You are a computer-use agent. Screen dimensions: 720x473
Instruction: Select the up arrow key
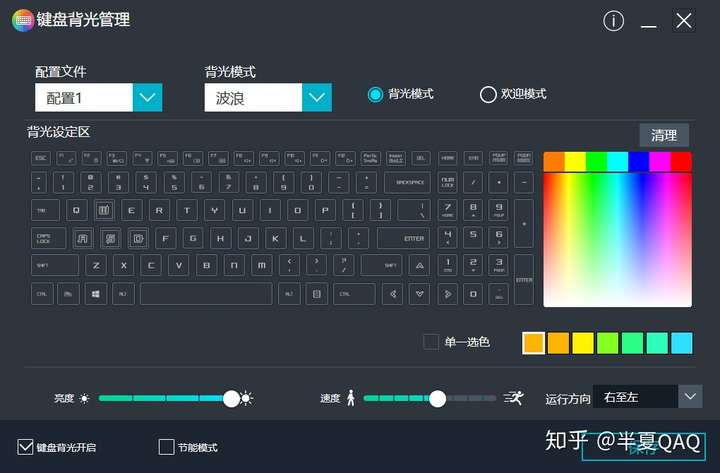pyautogui.click(x=420, y=265)
